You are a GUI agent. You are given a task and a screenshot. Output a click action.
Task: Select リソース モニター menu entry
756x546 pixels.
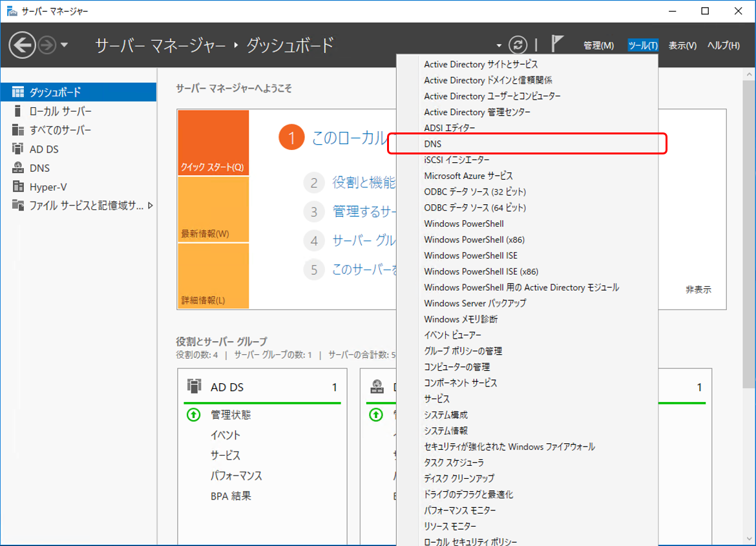point(527,526)
